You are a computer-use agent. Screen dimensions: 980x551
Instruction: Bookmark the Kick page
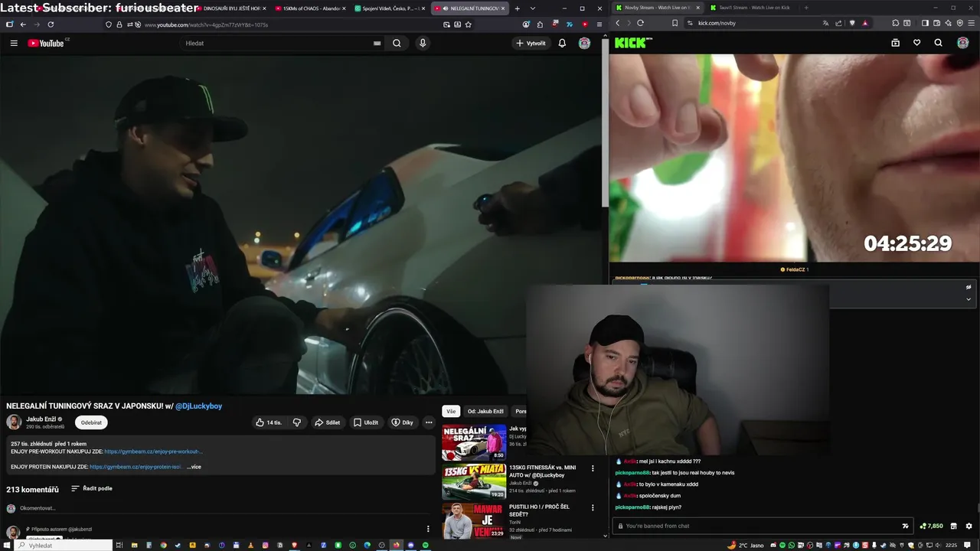pos(675,23)
